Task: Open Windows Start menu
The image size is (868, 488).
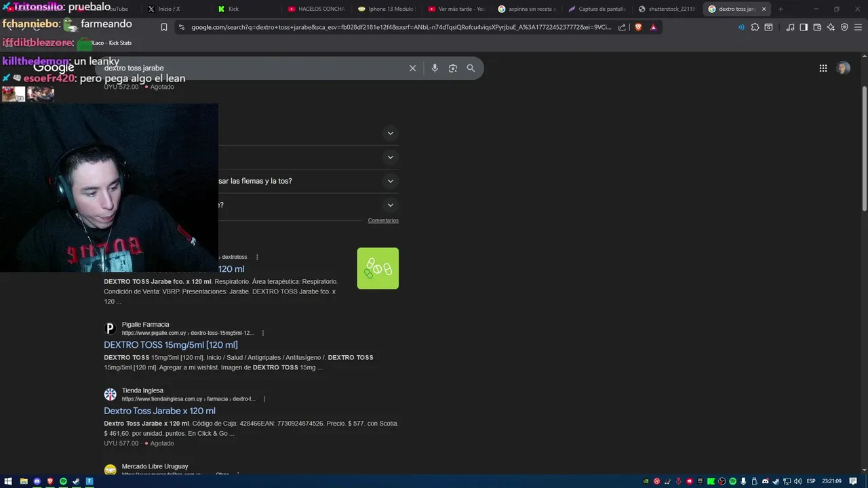Action: pyautogui.click(x=8, y=481)
